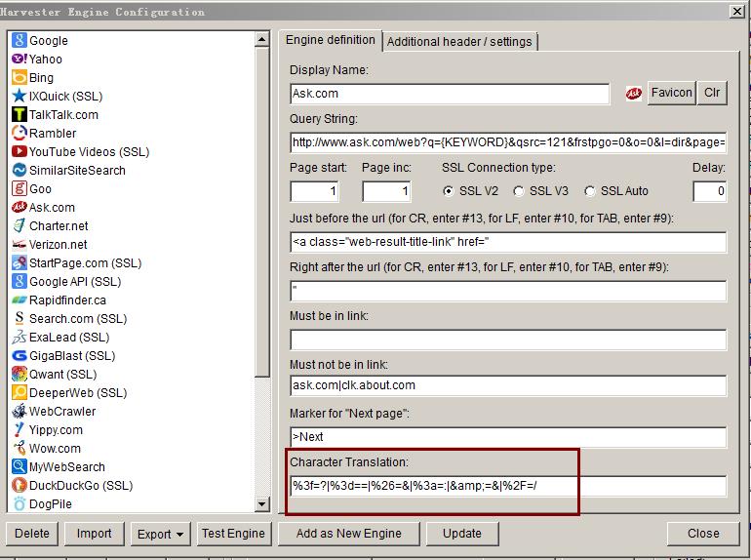The height and width of the screenshot is (560, 751).
Task: Click the SimilarSiteSearch icon
Action: [20, 170]
